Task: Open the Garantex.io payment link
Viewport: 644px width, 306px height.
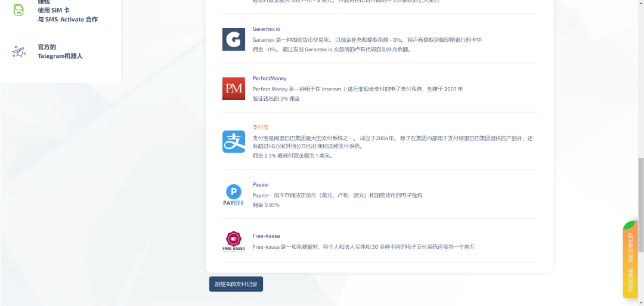Action: [x=267, y=29]
